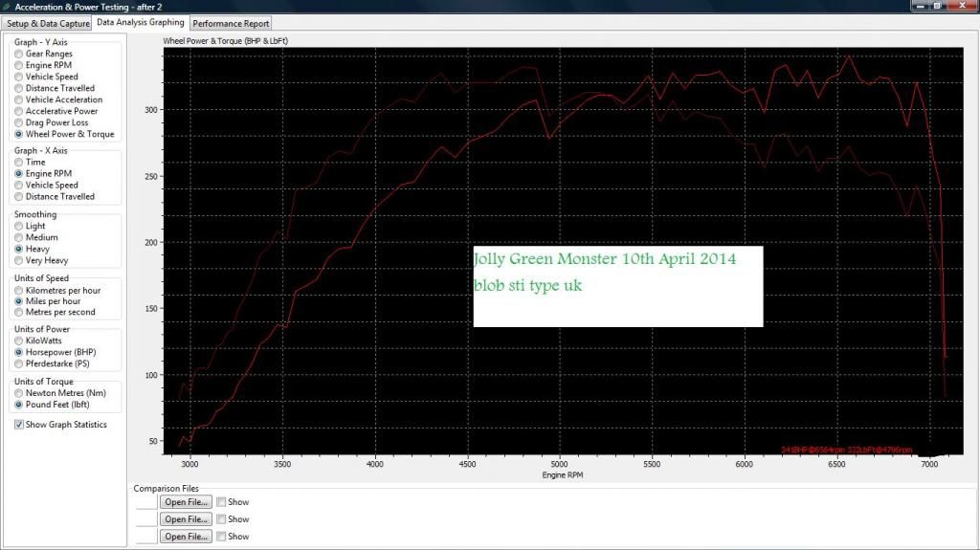Choose Distance Travelled for X axis
This screenshot has height=550, width=980.
tap(19, 197)
